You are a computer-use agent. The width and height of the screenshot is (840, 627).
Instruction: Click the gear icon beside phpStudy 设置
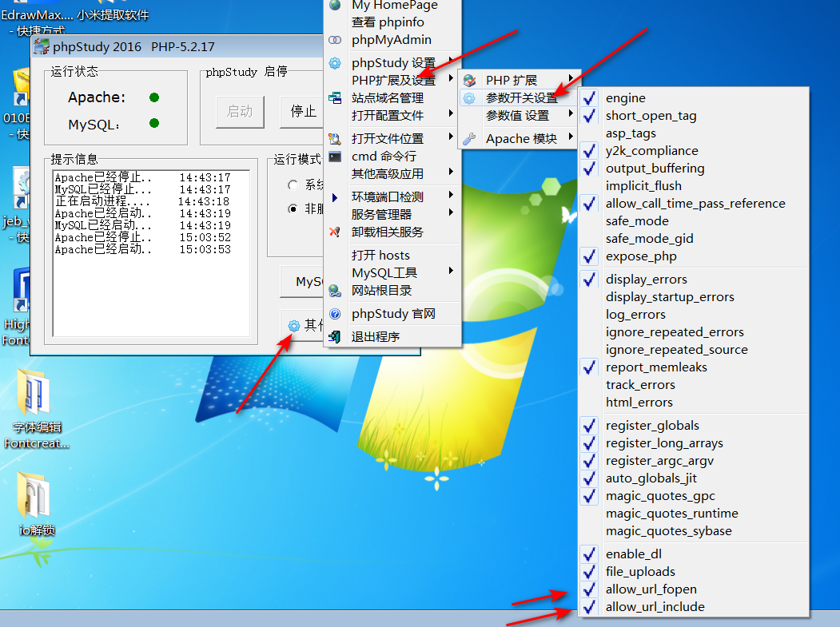click(335, 63)
